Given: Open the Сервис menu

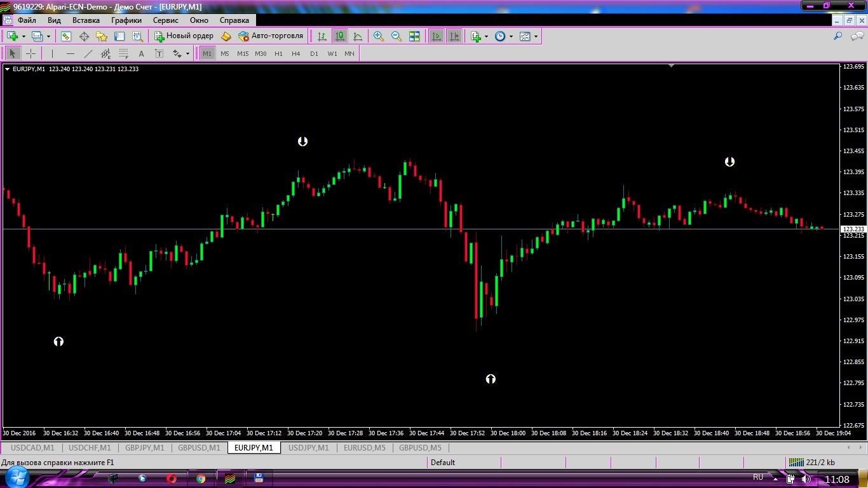Looking at the screenshot, I should [166, 20].
